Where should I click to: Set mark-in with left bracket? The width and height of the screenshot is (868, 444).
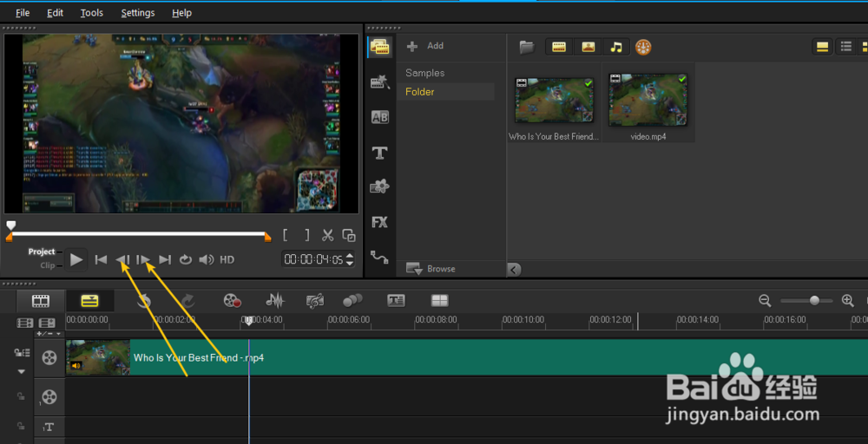coord(285,235)
